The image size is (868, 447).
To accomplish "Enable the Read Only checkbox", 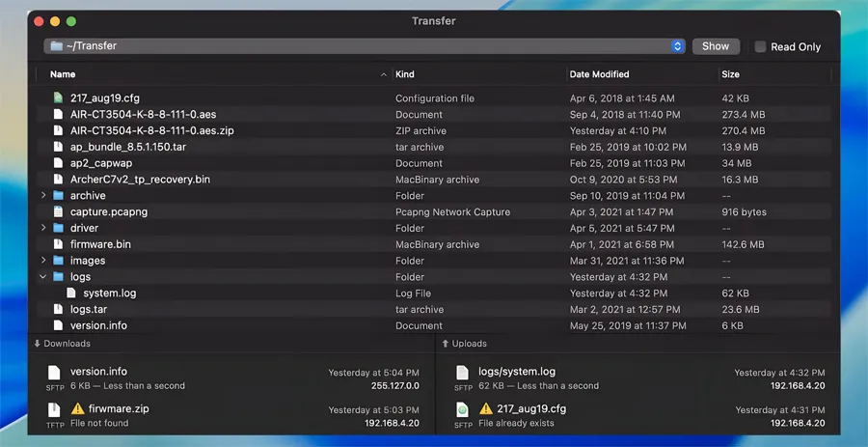I will point(760,46).
